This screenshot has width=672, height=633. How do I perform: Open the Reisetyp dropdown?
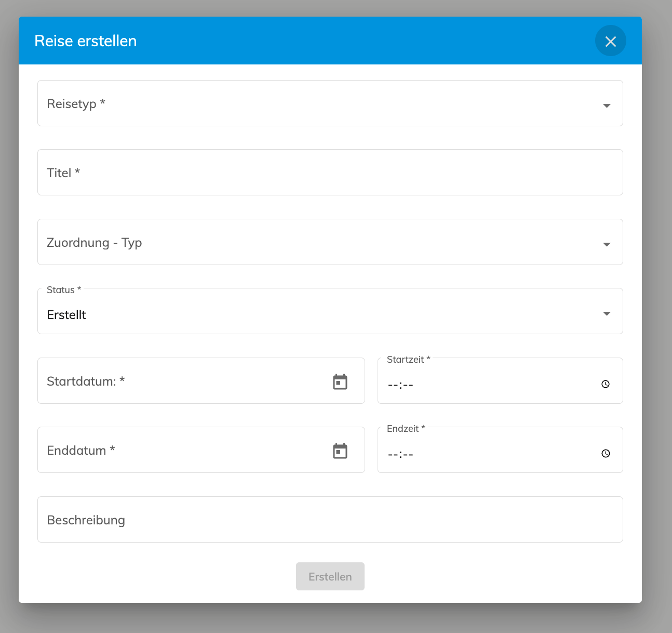pyautogui.click(x=330, y=103)
